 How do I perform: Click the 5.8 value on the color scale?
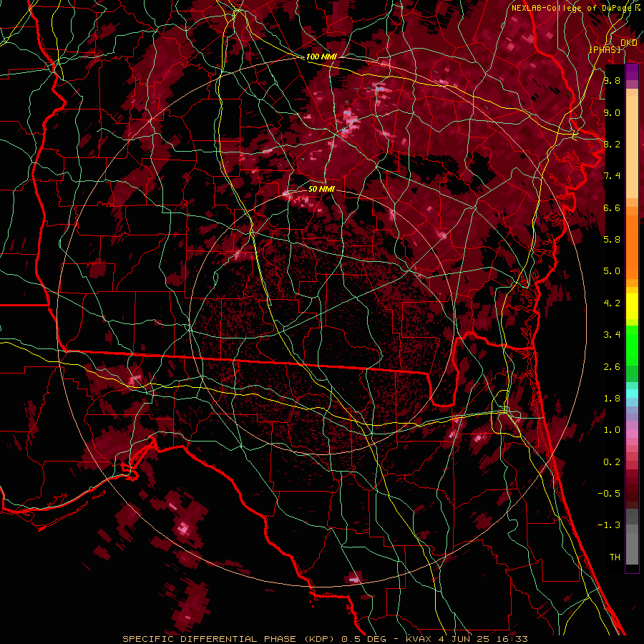point(612,240)
